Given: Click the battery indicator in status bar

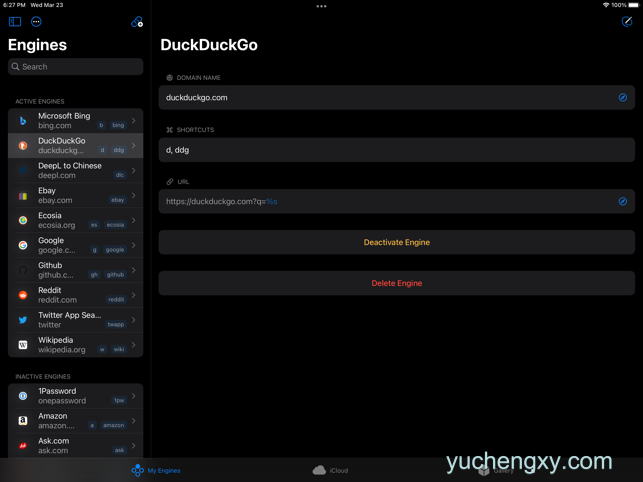Looking at the screenshot, I should coord(634,5).
